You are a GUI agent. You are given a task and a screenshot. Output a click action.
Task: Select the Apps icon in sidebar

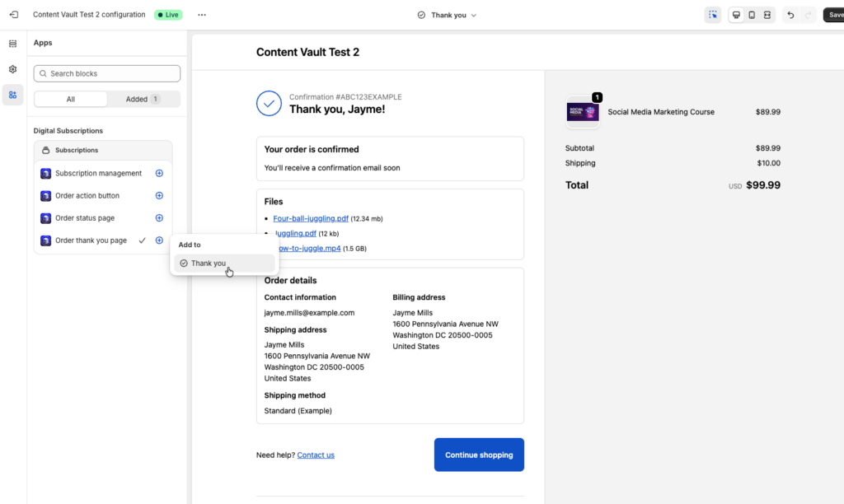12,95
